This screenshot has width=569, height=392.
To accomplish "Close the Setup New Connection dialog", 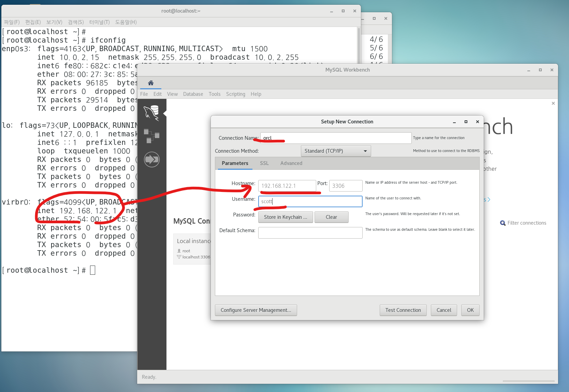I will coord(478,122).
